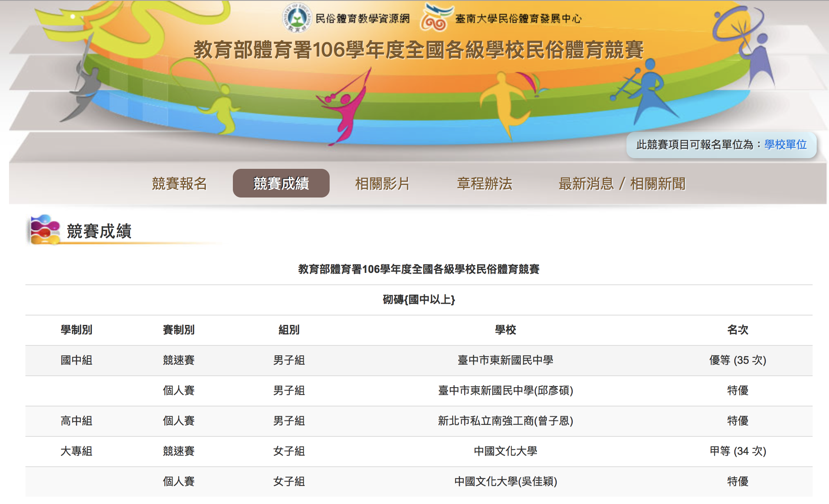The height and width of the screenshot is (504, 829).
Task: Click the 臺中市東新國民中學 競速賽 school cell
Action: point(505,360)
